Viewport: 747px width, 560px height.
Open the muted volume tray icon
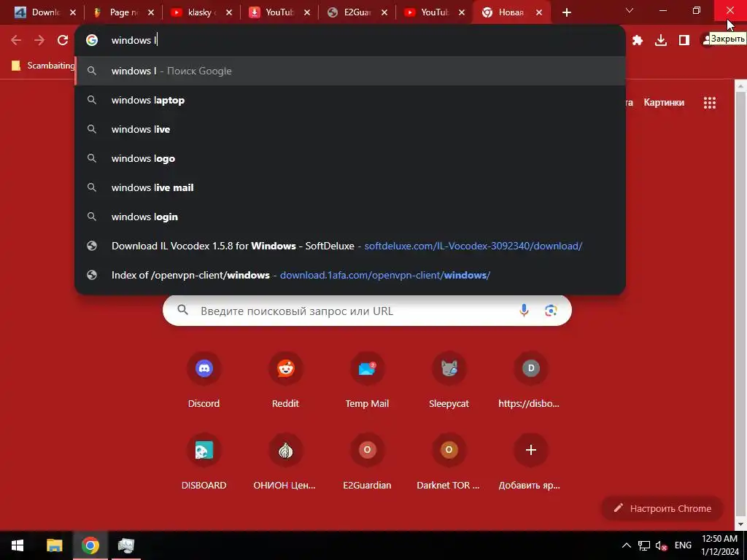pos(661,545)
